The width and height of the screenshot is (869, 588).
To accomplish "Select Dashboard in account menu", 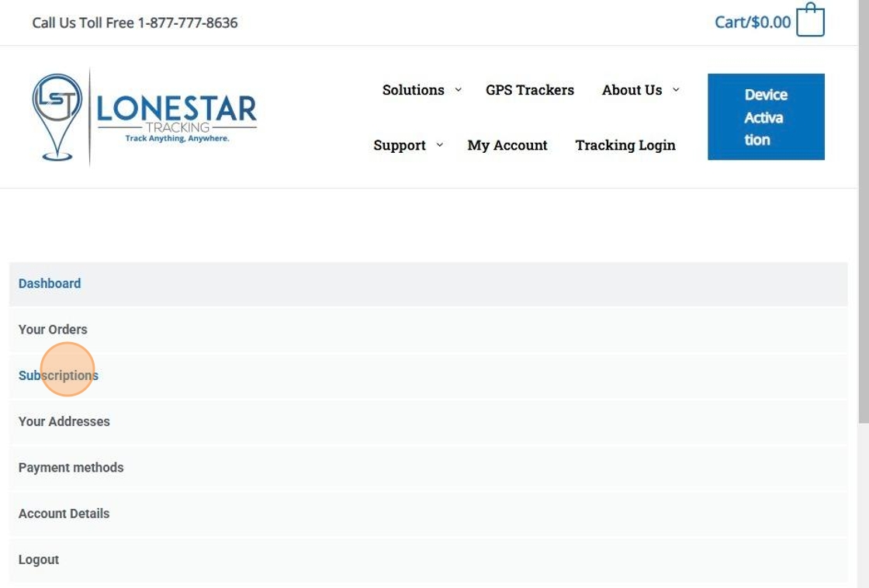I will pyautogui.click(x=428, y=284).
